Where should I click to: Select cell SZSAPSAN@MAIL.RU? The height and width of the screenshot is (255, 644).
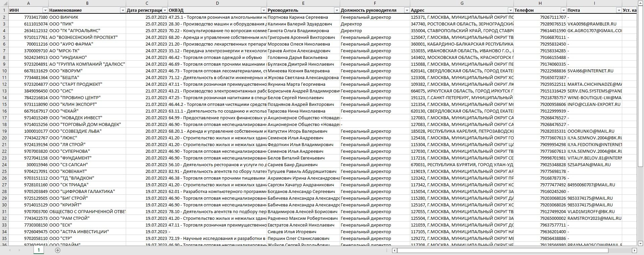[594, 165]
